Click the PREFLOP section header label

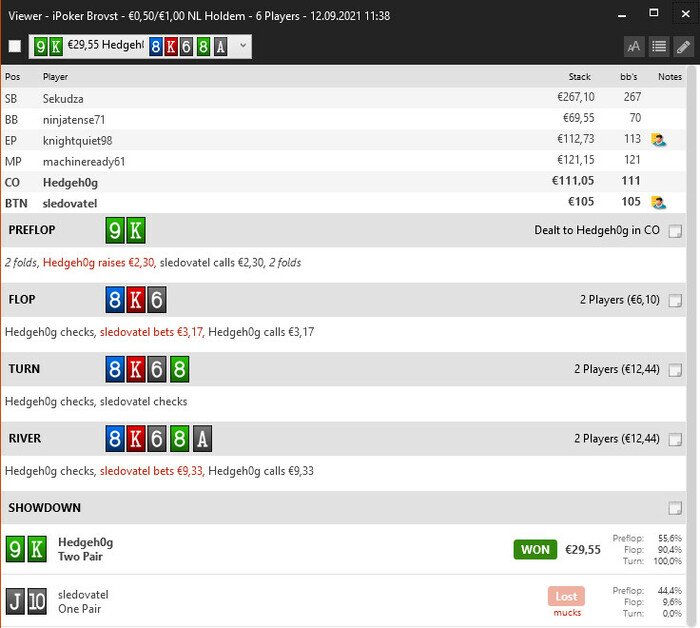(x=32, y=230)
